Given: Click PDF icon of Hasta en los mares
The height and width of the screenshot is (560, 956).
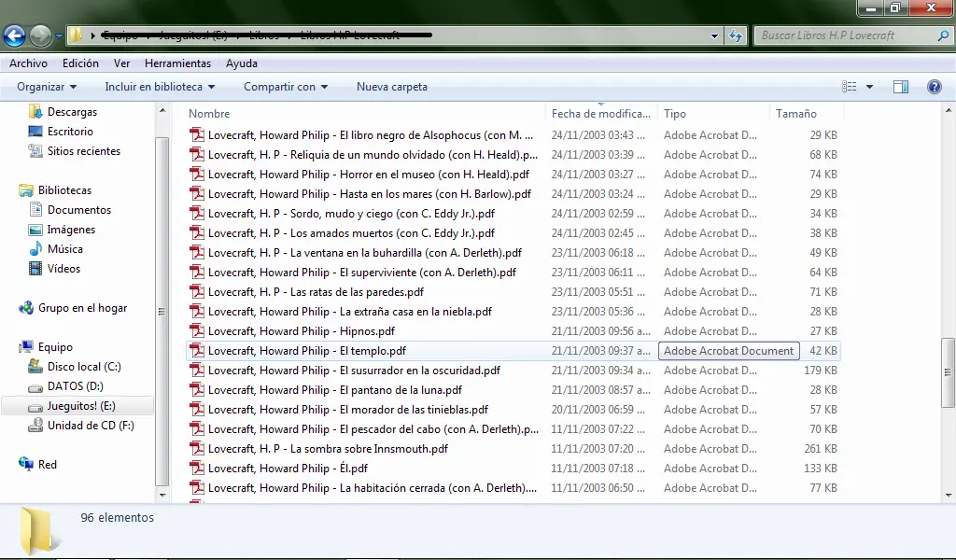Looking at the screenshot, I should pyautogui.click(x=196, y=193).
